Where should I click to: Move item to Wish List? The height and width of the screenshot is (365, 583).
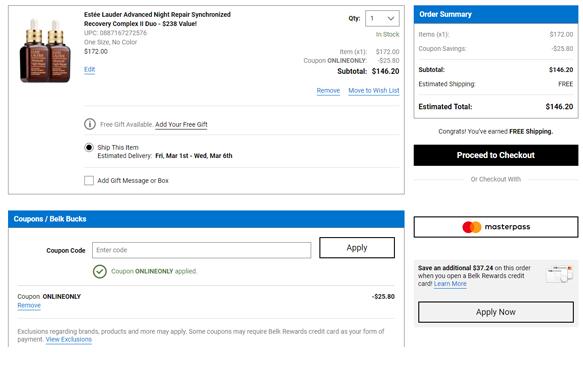374,91
